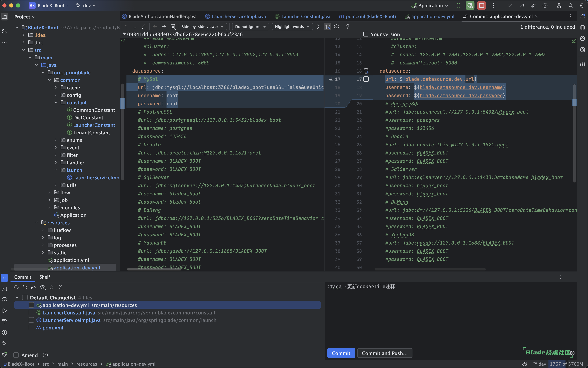Rerun Application with the green icon

click(x=470, y=5)
